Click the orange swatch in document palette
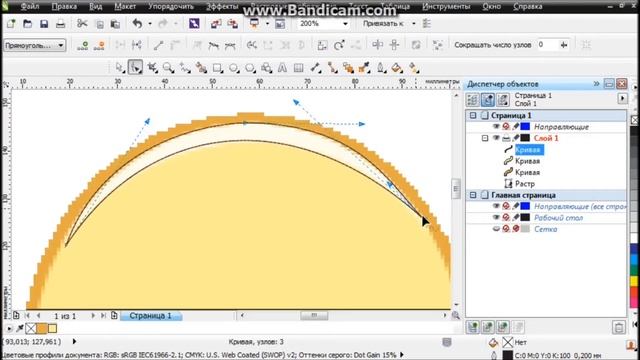Viewport: 640px width, 360px height. 42,328
